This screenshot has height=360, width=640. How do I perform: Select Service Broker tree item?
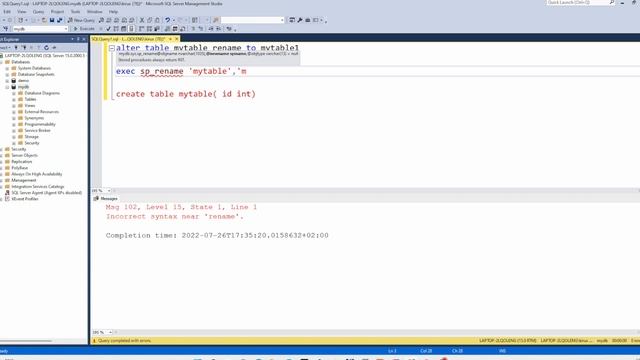point(38,131)
